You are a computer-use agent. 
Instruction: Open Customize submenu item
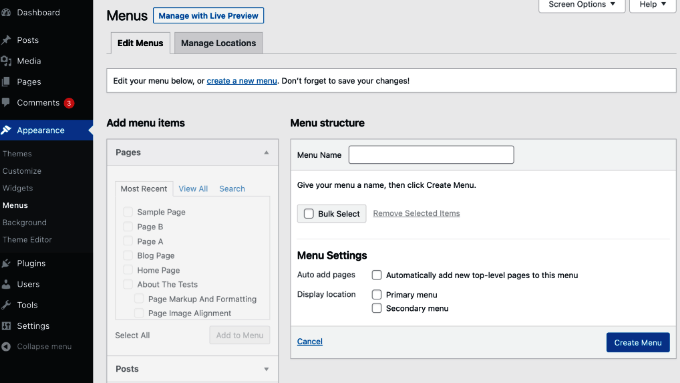click(22, 171)
